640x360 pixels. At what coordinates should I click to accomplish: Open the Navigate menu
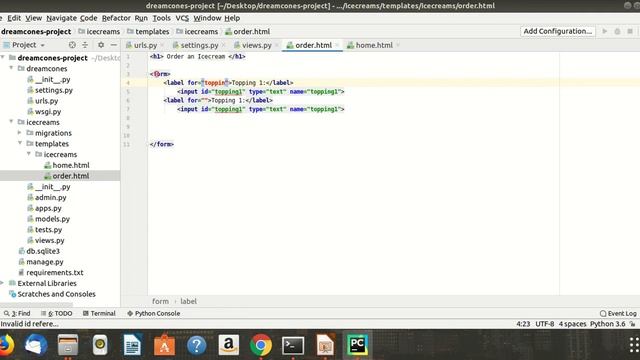click(x=61, y=18)
